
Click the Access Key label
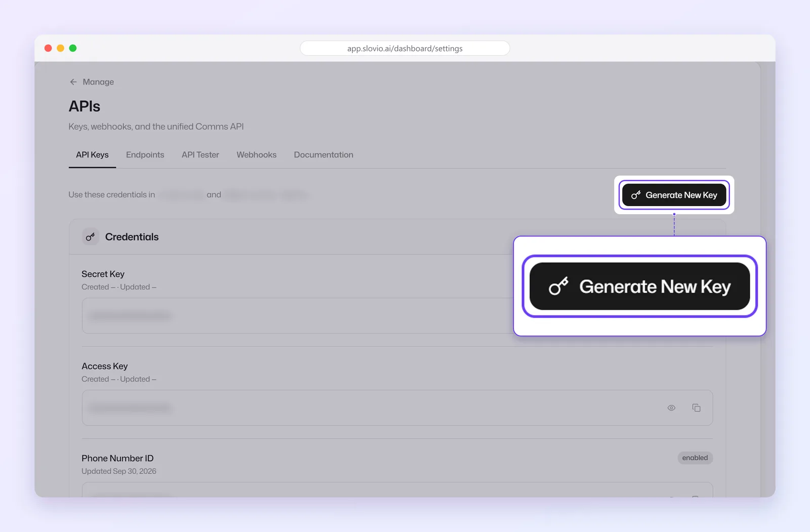(105, 366)
